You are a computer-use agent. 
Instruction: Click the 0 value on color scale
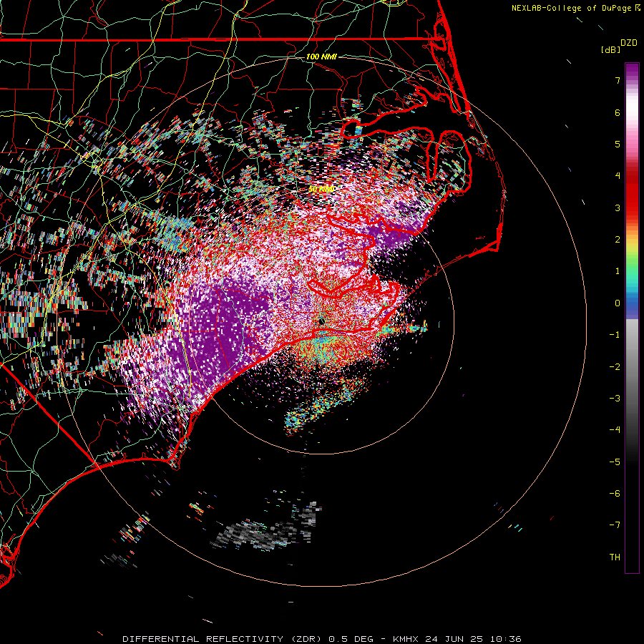(618, 303)
